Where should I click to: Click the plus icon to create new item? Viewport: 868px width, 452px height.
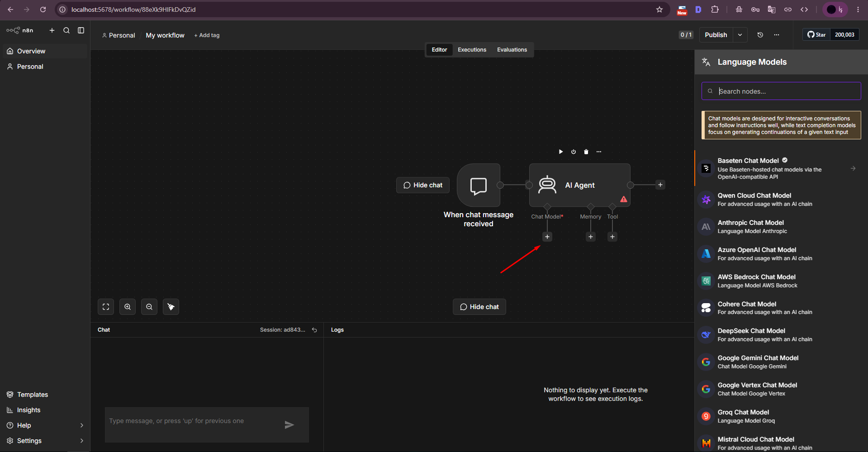click(x=52, y=30)
